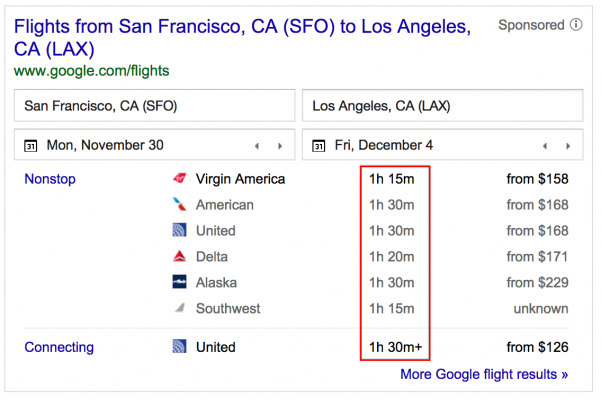Click the San Francisco origin field
This screenshot has width=601, height=399.
(x=154, y=105)
